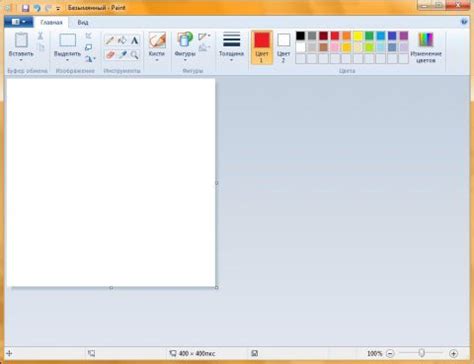Screen dimensions: 474x364
Task: Open the line Thickness dropdown
Action: coord(231,47)
